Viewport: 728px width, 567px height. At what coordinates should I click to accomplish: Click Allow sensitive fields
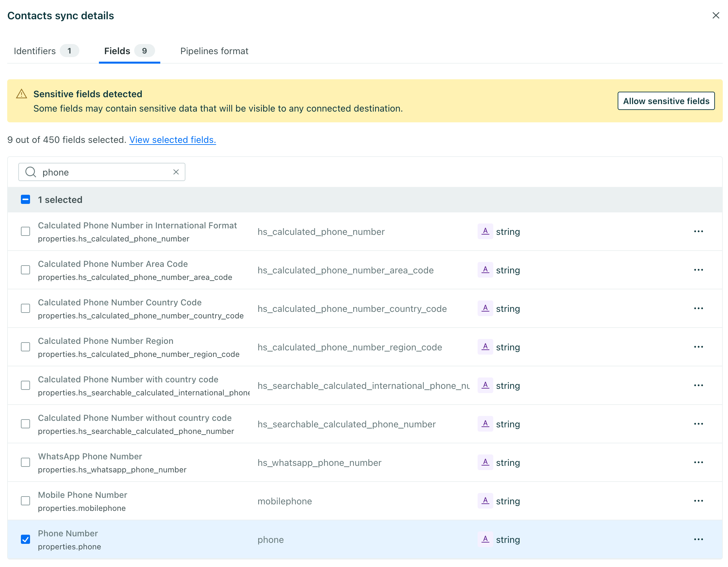click(x=666, y=101)
